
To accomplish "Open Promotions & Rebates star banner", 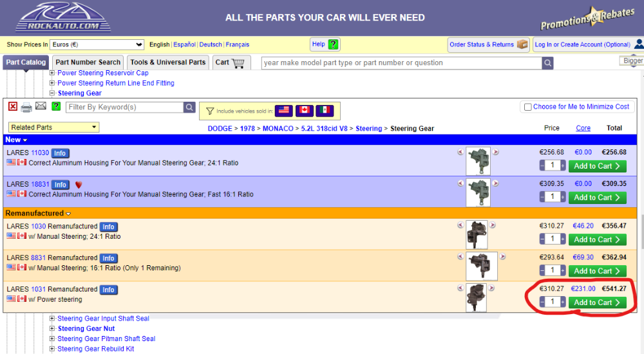I will click(588, 19).
